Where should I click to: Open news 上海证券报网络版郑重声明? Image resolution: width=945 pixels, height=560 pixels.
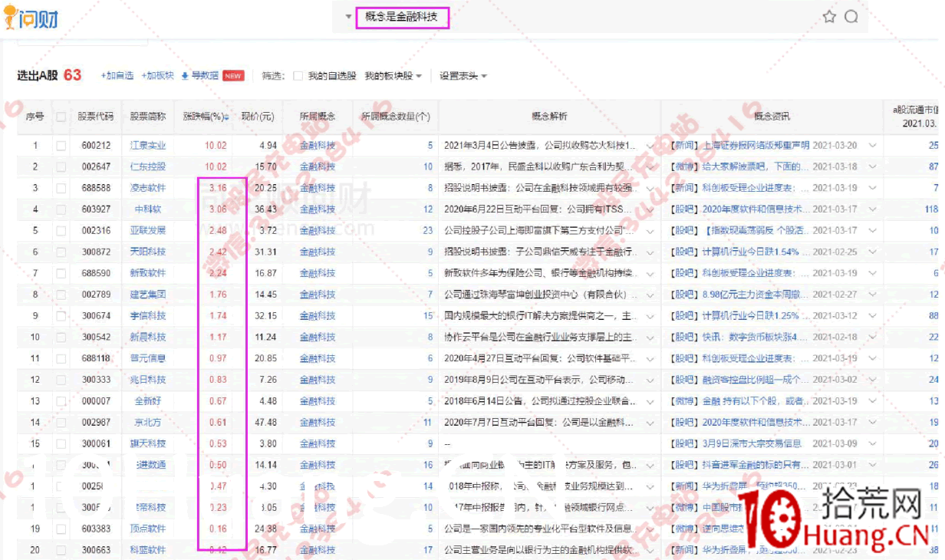click(756, 145)
